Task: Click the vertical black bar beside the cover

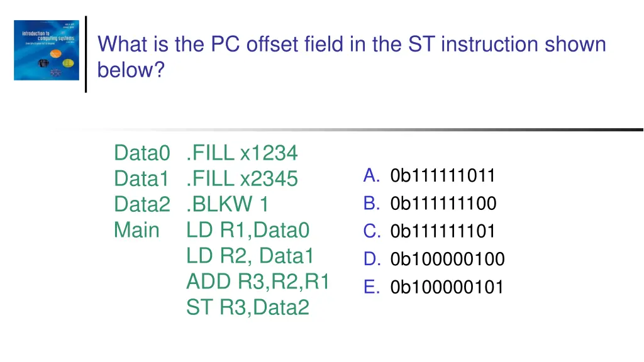Action: click(x=86, y=54)
